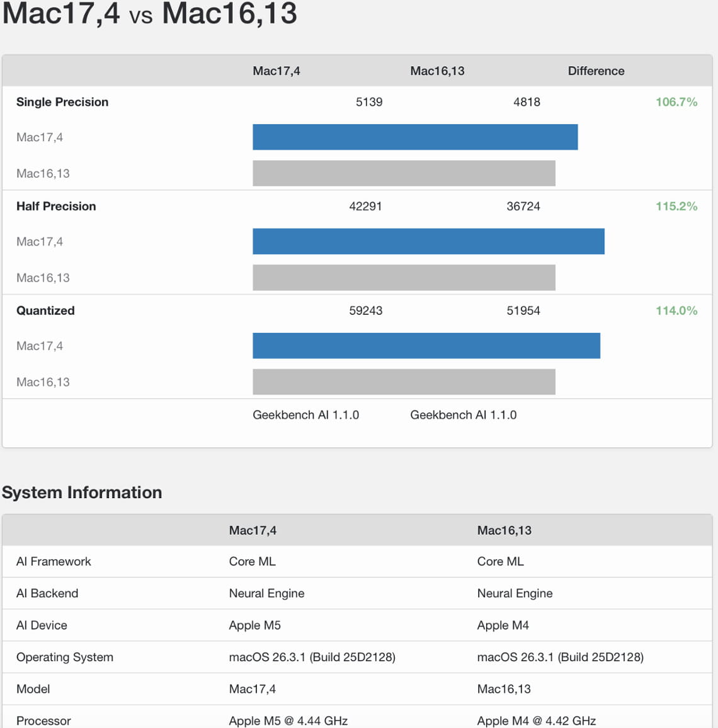
Task: Click the System Information heading
Action: [x=81, y=492]
